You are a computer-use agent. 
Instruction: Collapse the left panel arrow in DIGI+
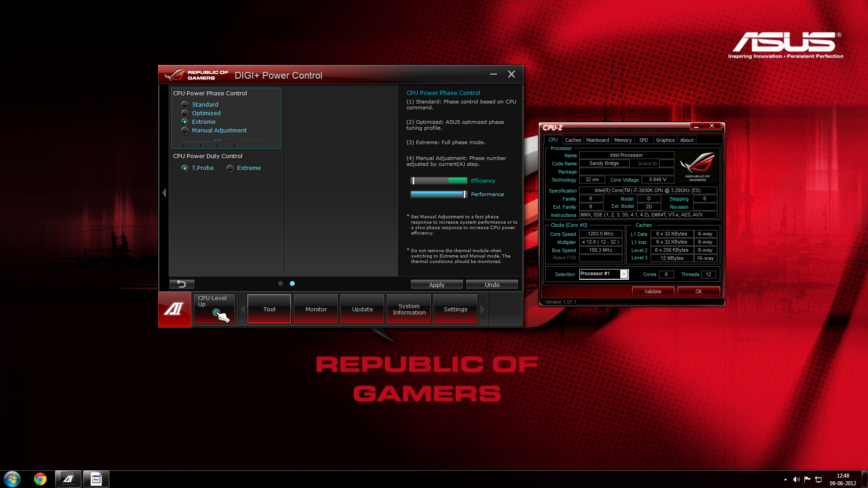pos(164,193)
